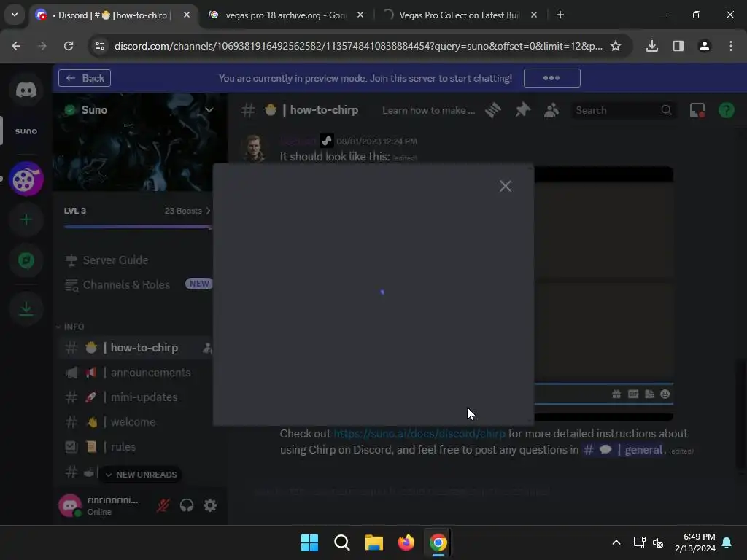Click the Search input field

624,110
